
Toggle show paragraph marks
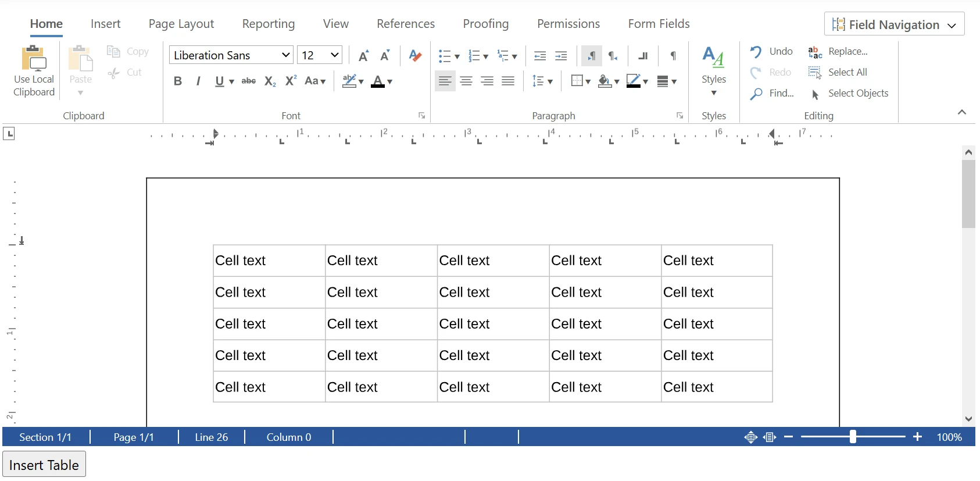coord(673,56)
